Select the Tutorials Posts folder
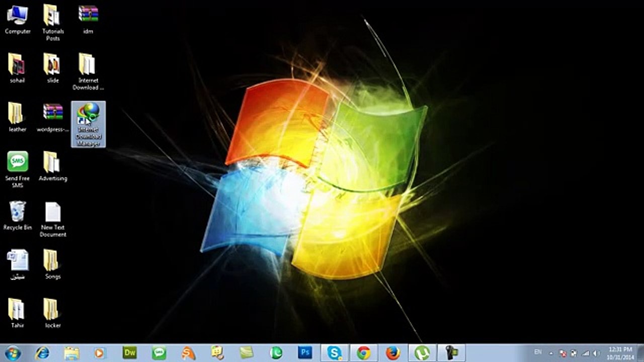This screenshot has width=644, height=362. 53,22
